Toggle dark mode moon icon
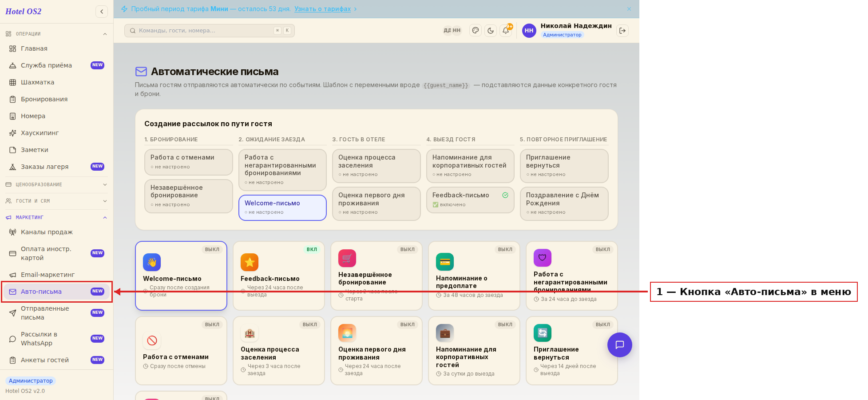 pyautogui.click(x=491, y=31)
